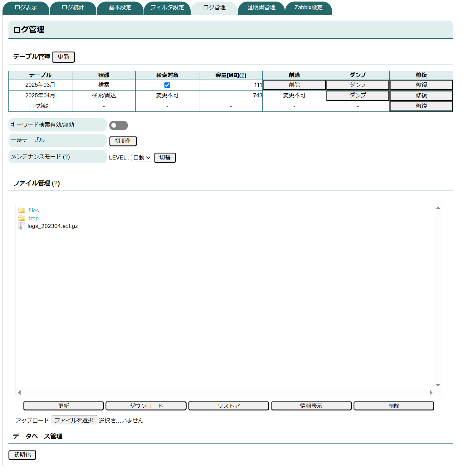
Task: Toggle the キーワード検索有効/無効 switch
Action: point(119,125)
